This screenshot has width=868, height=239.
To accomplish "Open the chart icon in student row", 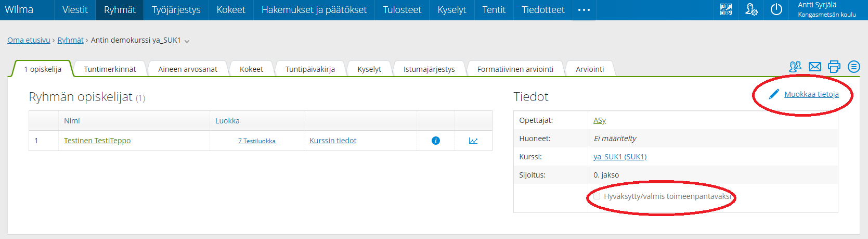I will 473,141.
